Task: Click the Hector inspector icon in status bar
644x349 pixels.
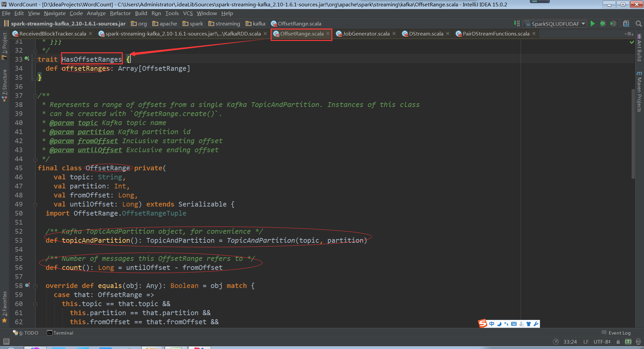Action: point(638,342)
